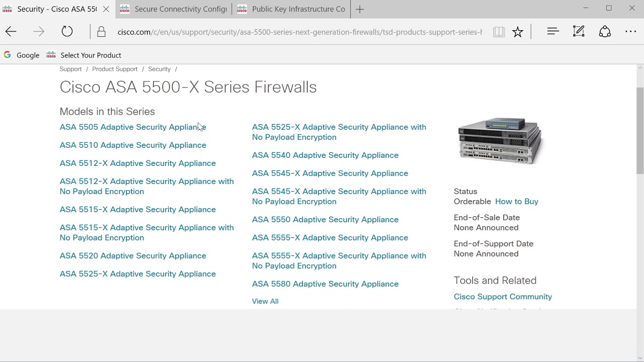Click Models in this Series heading
This screenshot has height=362, width=644.
pyautogui.click(x=107, y=111)
